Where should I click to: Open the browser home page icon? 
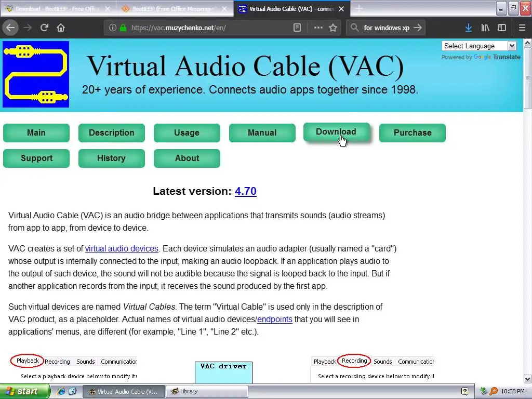click(x=61, y=28)
